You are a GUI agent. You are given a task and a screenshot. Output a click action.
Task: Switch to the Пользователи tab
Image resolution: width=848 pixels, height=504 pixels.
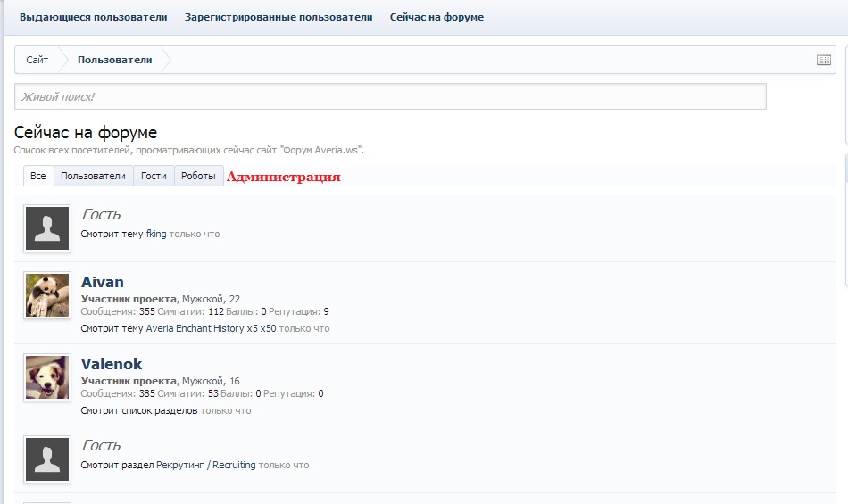click(93, 176)
